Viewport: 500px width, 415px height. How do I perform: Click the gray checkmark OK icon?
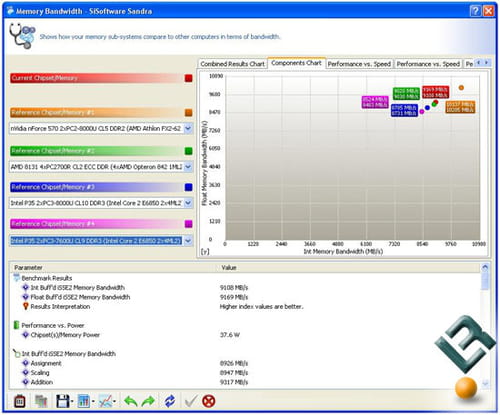tap(191, 401)
